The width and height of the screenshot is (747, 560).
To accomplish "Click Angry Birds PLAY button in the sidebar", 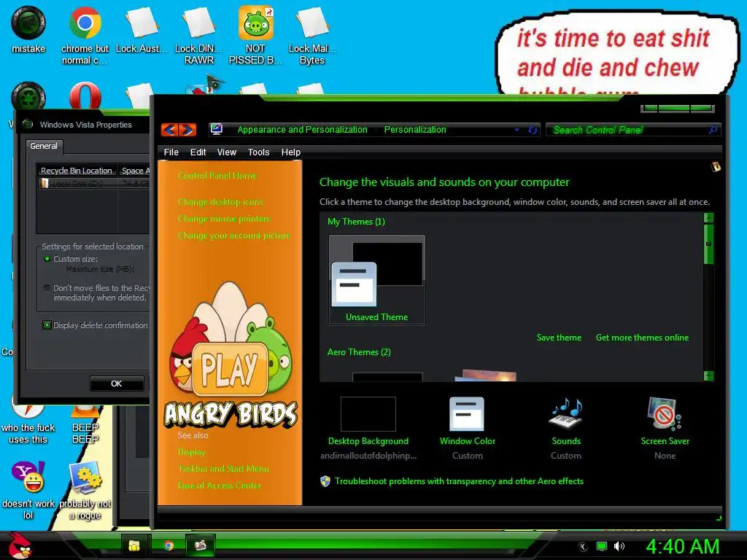I will [230, 370].
